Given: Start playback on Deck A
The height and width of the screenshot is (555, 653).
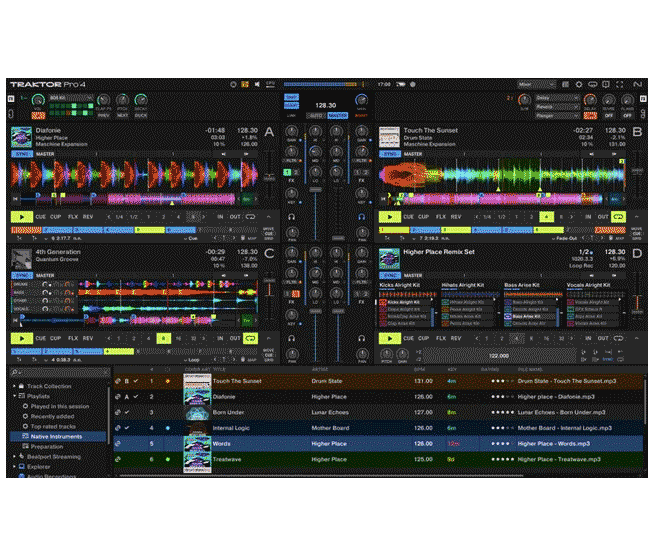Looking at the screenshot, I should tap(22, 217).
